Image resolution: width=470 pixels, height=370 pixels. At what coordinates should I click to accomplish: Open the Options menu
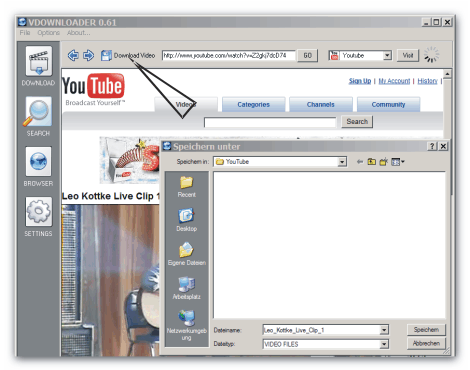pyautogui.click(x=49, y=33)
